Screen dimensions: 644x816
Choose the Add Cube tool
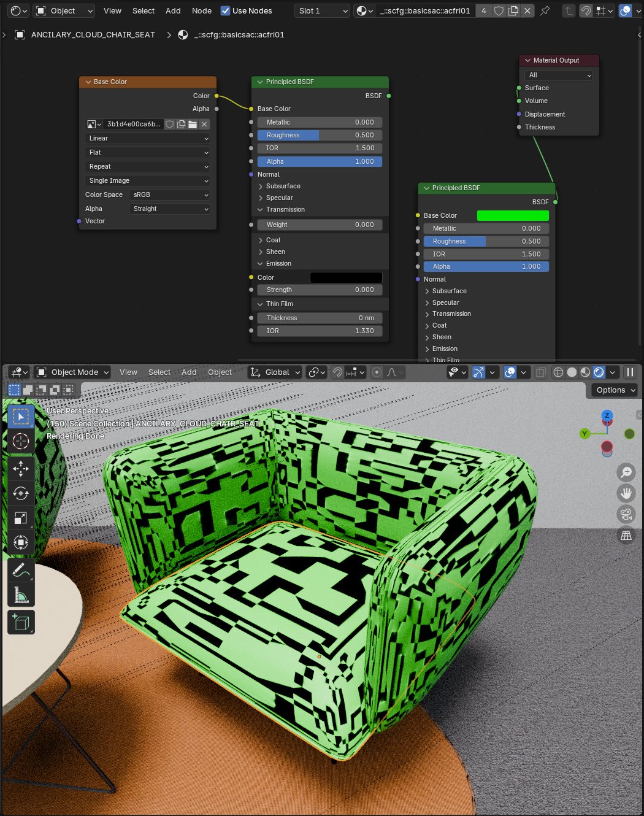[21, 622]
